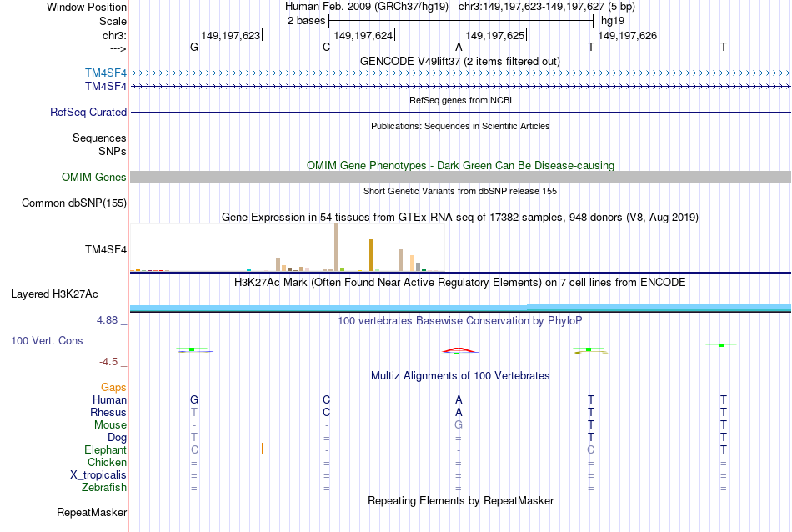Click the 149,197,625 position label

point(495,35)
